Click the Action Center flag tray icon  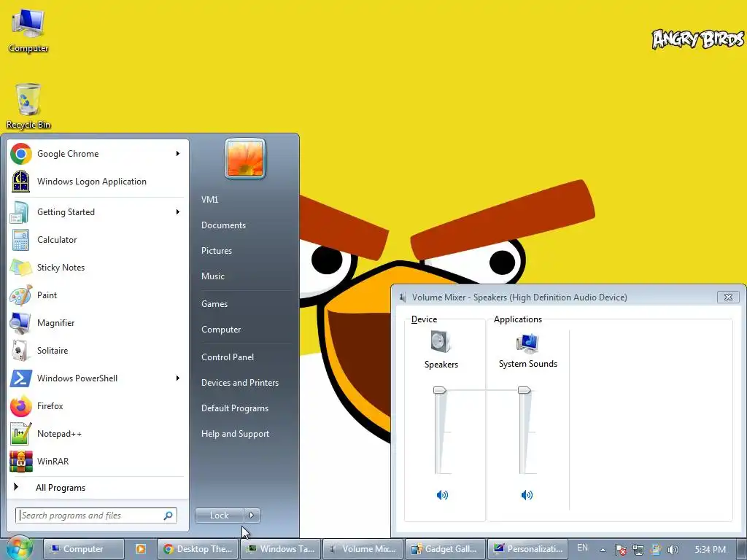tap(620, 550)
